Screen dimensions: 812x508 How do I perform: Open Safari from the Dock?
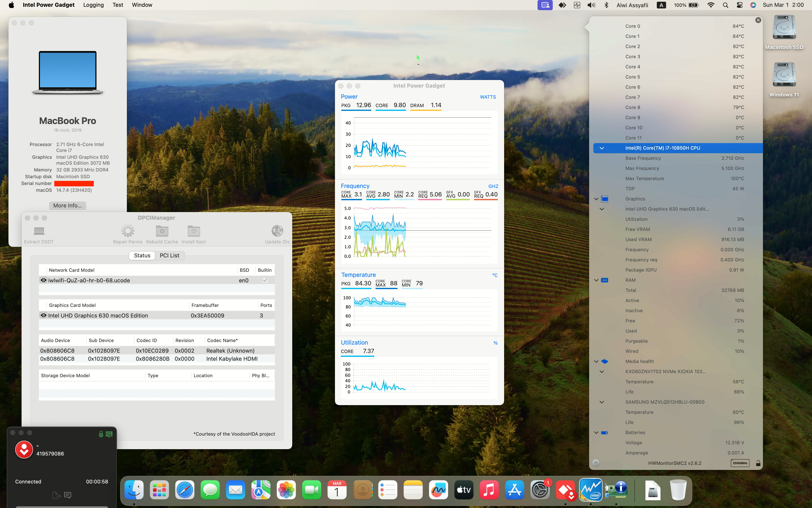[185, 490]
